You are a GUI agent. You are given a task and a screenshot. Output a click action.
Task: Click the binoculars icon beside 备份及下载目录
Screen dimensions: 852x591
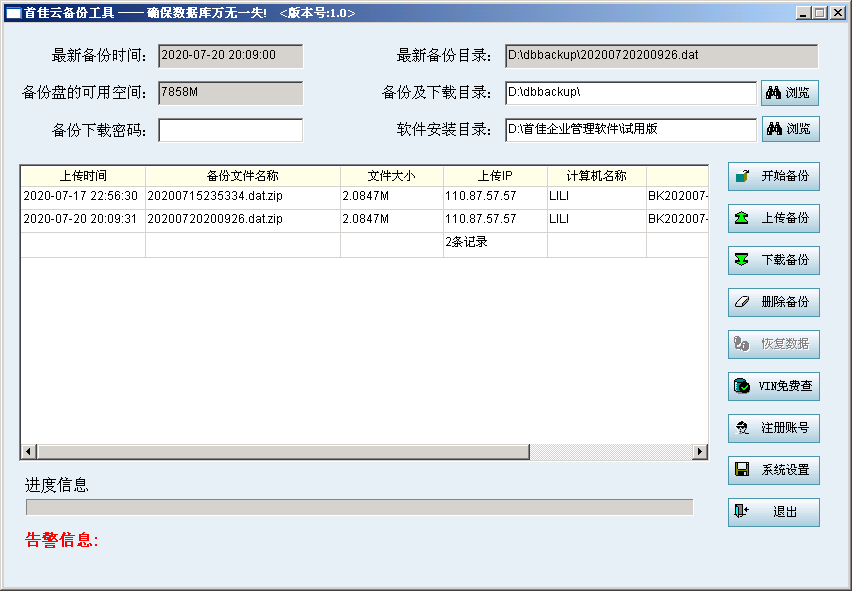773,93
